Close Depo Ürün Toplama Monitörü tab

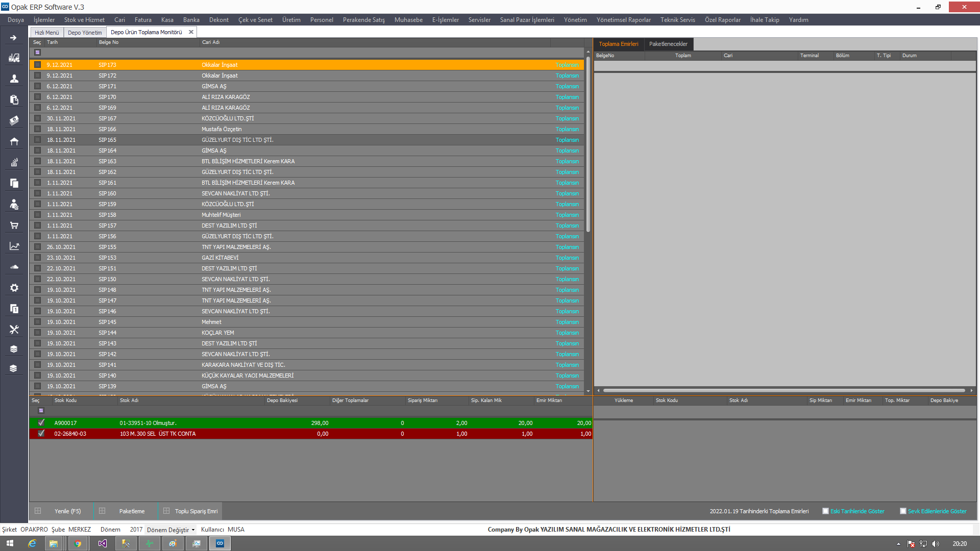click(x=191, y=32)
